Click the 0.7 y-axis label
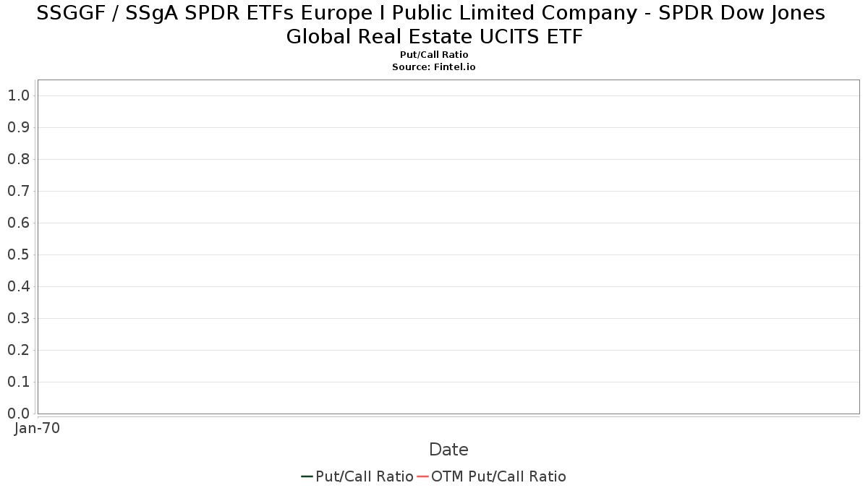Image resolution: width=868 pixels, height=488 pixels. [18, 191]
